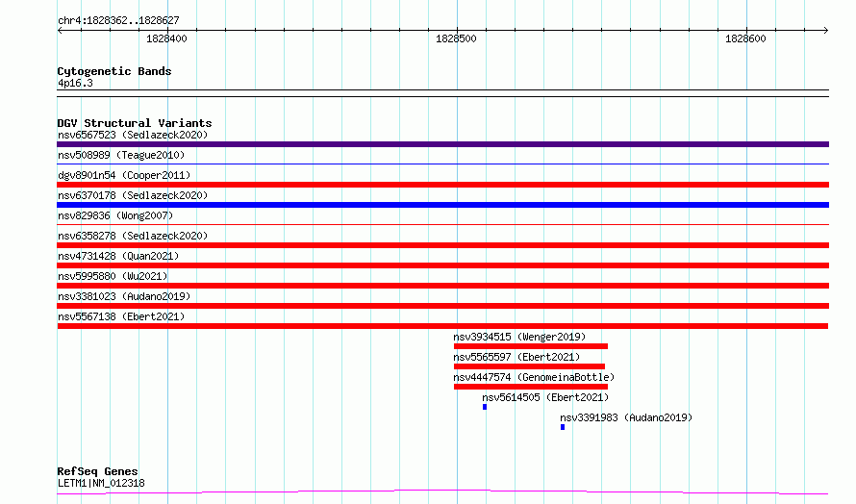This screenshot has height=504, width=856.
Task: Click the 1828500 ruler position label
Action: pos(456,38)
